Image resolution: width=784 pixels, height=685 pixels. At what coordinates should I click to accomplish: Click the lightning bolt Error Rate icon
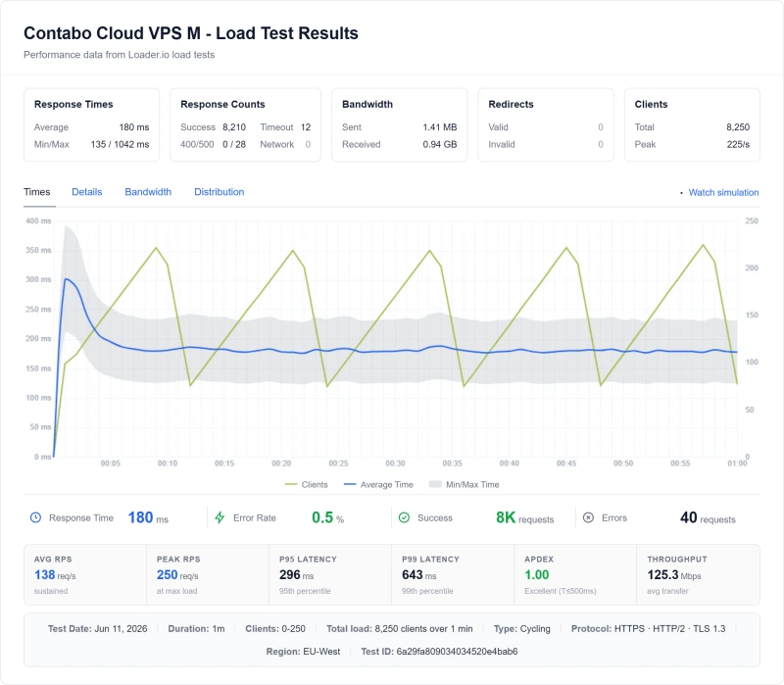[220, 517]
